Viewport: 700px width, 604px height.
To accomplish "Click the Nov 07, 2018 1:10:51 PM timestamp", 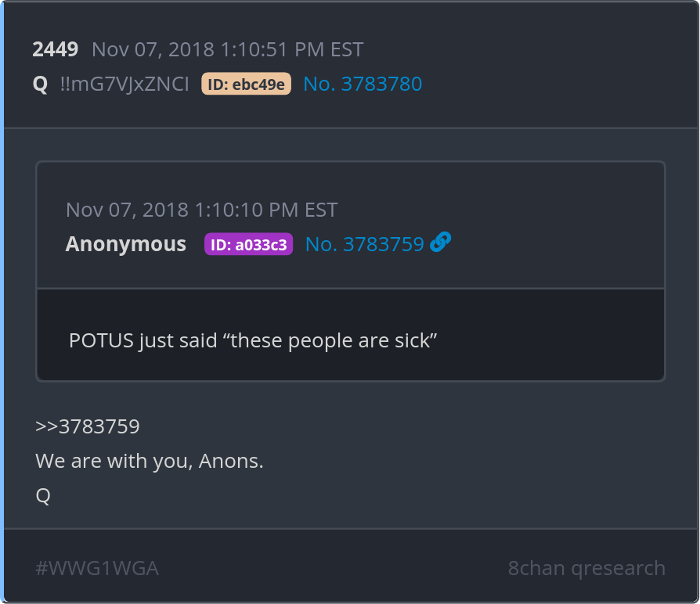I will click(227, 50).
